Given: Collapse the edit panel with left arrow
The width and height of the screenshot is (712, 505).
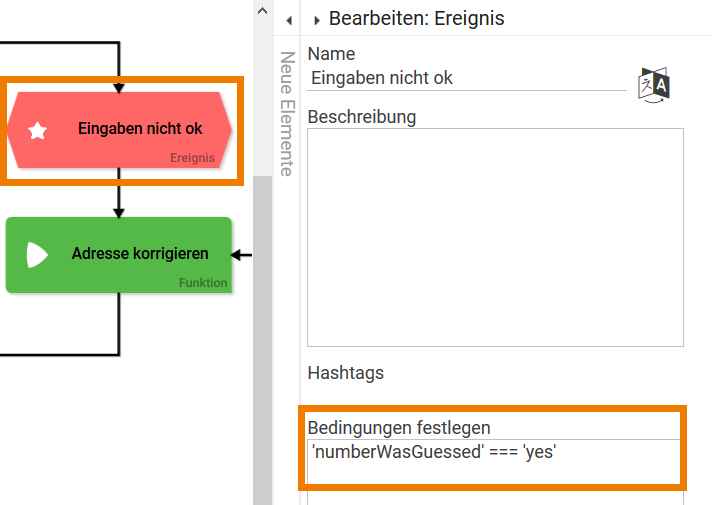Looking at the screenshot, I should point(288,19).
